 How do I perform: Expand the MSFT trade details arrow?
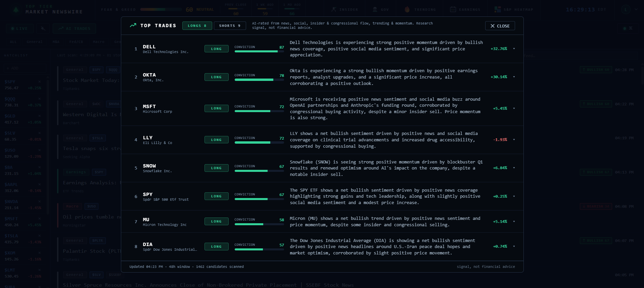[x=514, y=108]
